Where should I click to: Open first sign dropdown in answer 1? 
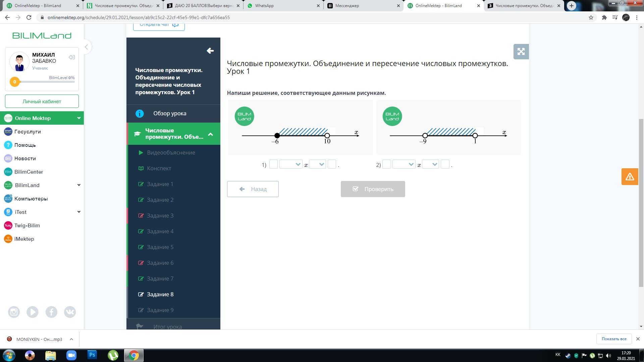[x=290, y=164]
